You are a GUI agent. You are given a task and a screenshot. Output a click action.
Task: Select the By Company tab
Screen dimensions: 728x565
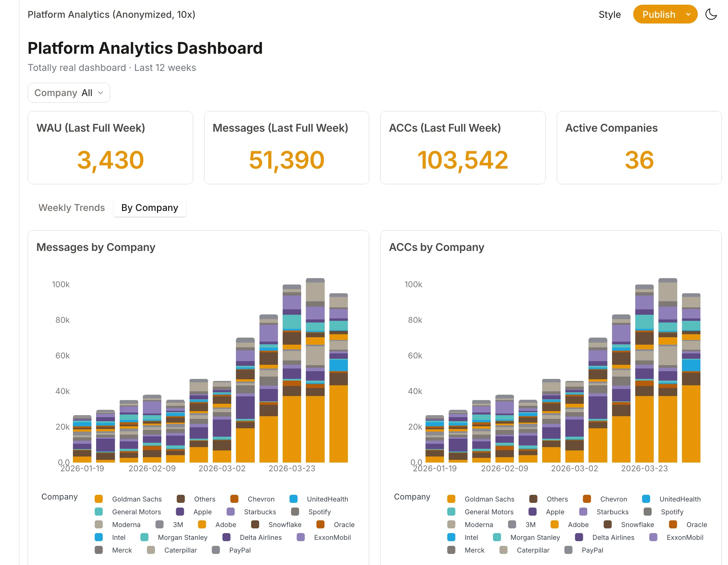pyautogui.click(x=150, y=208)
